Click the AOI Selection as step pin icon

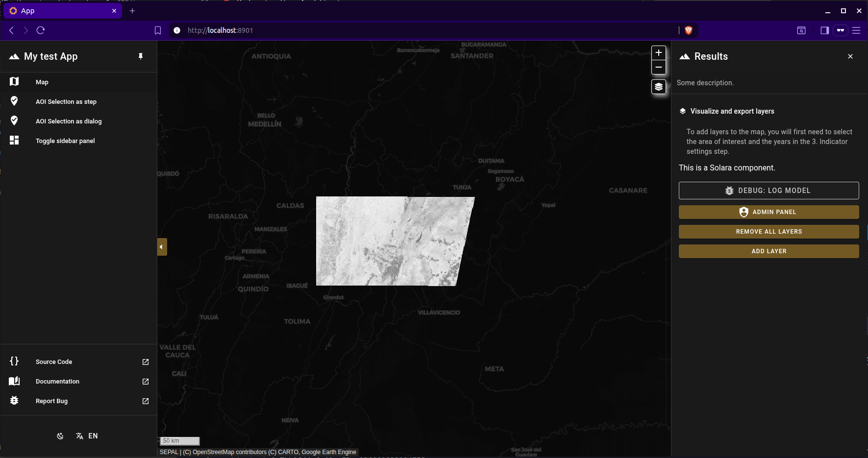point(14,101)
